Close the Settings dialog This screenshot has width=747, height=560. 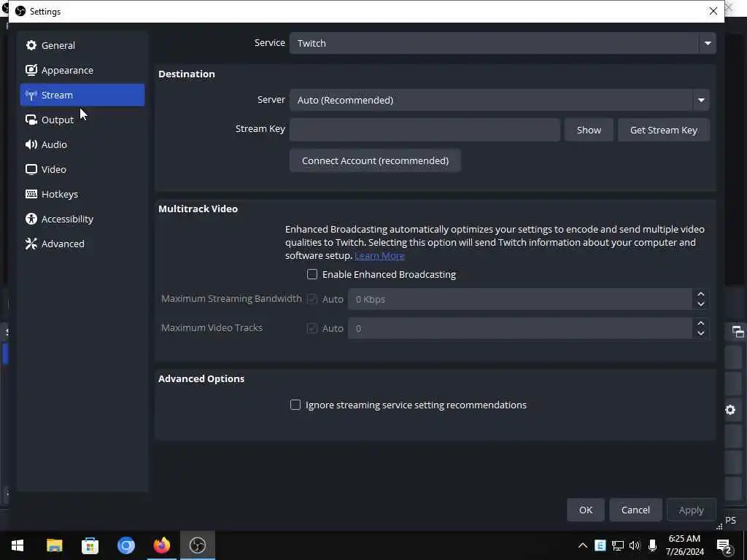coord(713,11)
